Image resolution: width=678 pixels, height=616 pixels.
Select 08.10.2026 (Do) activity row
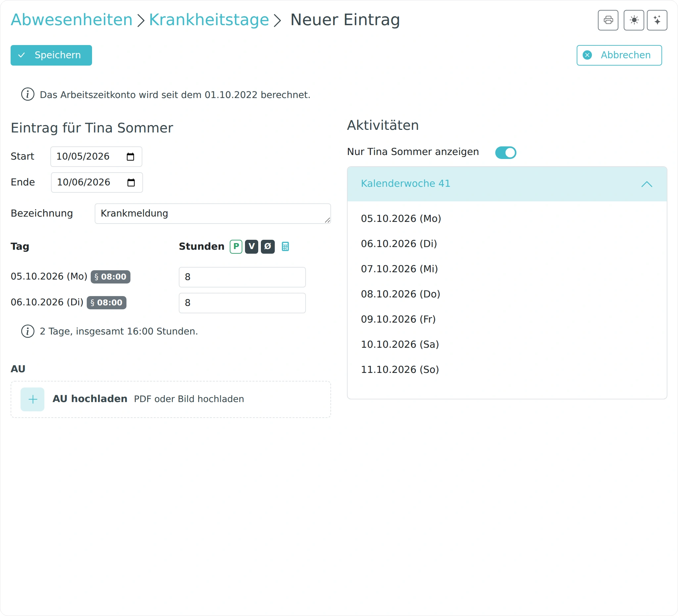coord(401,294)
